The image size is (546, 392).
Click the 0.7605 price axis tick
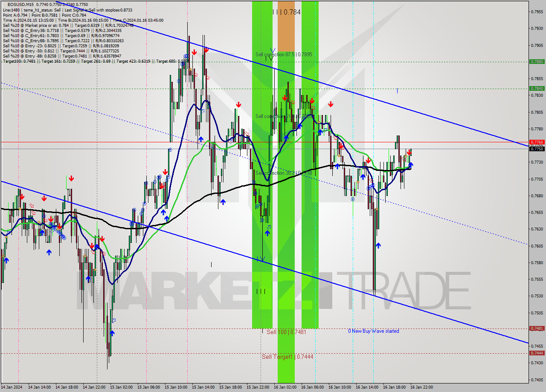coord(537,246)
